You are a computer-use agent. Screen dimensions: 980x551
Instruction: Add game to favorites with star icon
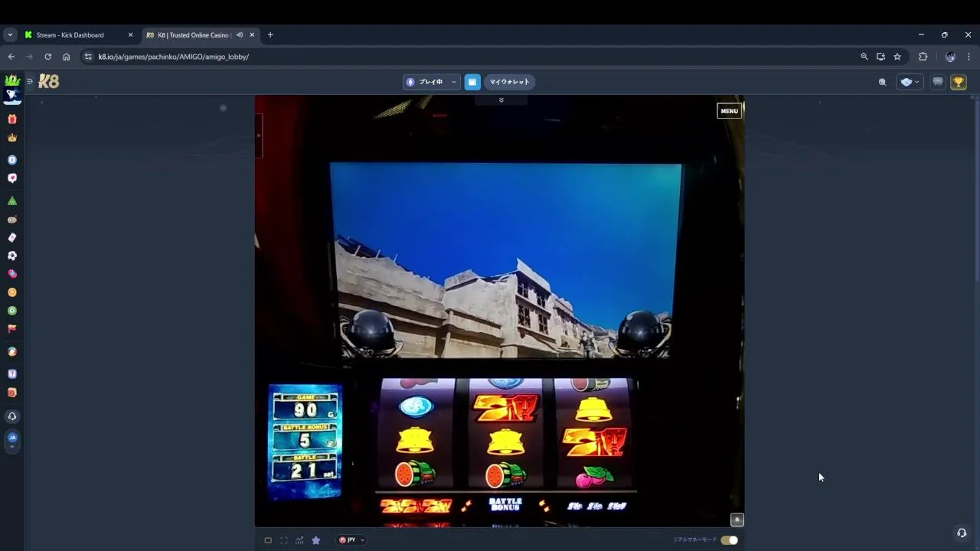tap(315, 540)
